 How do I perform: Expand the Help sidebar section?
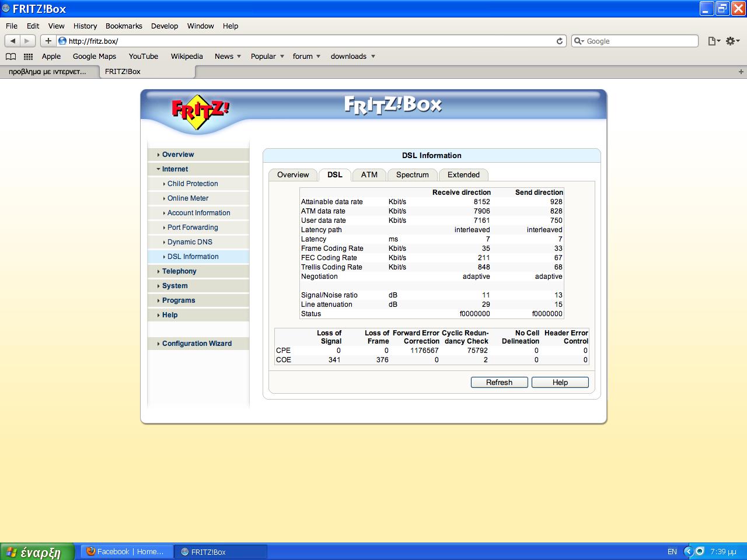click(x=198, y=315)
